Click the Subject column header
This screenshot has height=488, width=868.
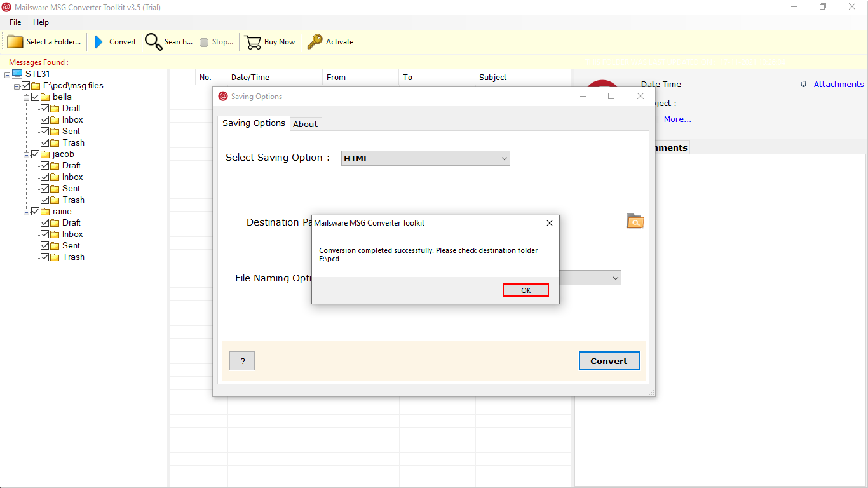523,77
